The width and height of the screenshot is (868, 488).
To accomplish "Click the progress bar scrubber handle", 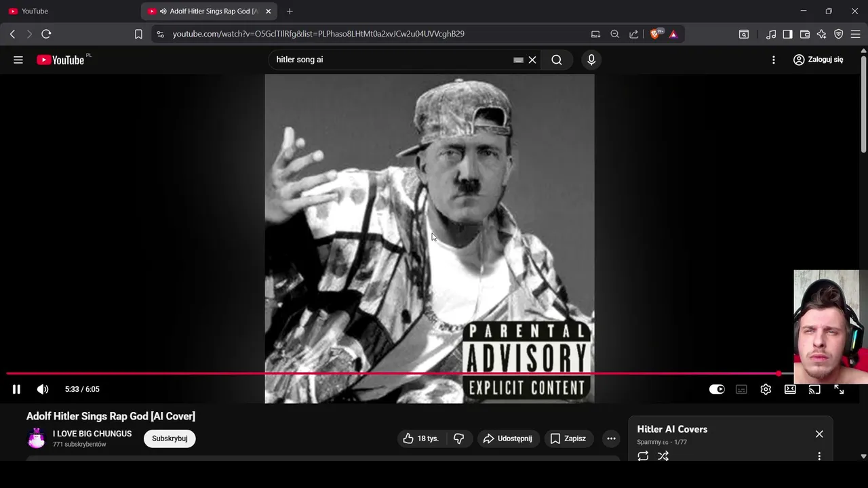I will point(778,373).
